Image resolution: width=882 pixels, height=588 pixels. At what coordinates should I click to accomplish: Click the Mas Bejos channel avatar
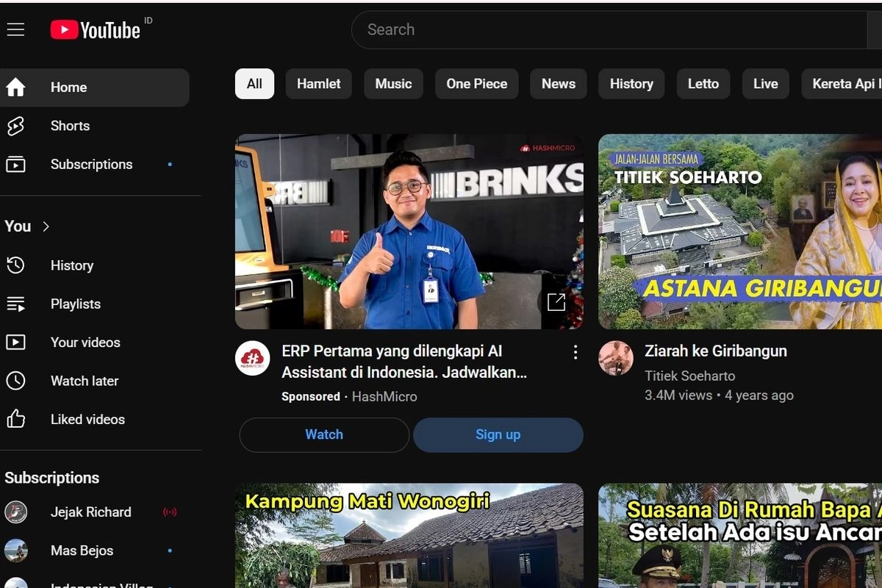15,551
